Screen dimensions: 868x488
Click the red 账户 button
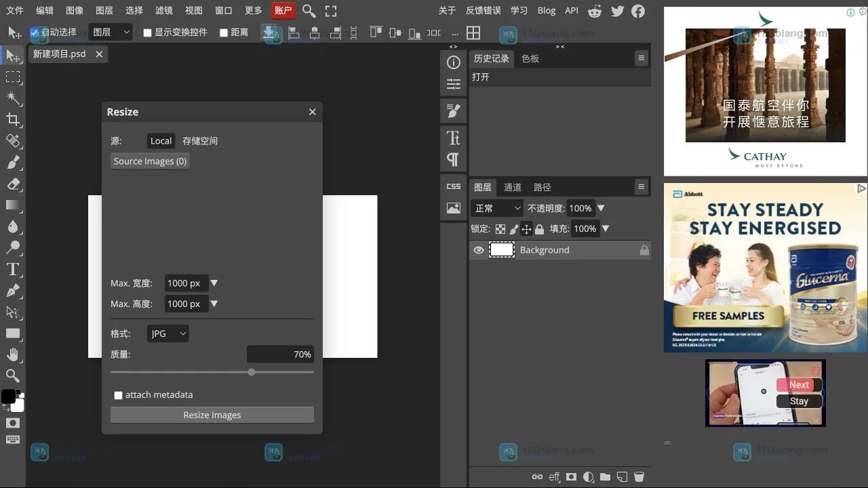(x=283, y=11)
